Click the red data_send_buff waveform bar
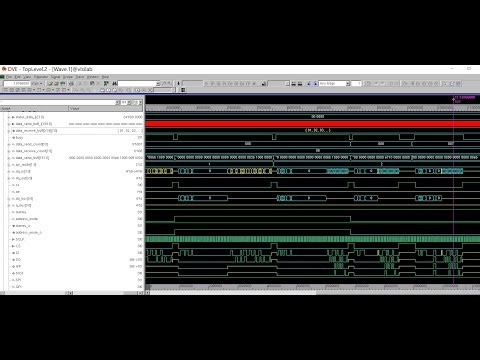Screen dimensions: 480x360 313,124
